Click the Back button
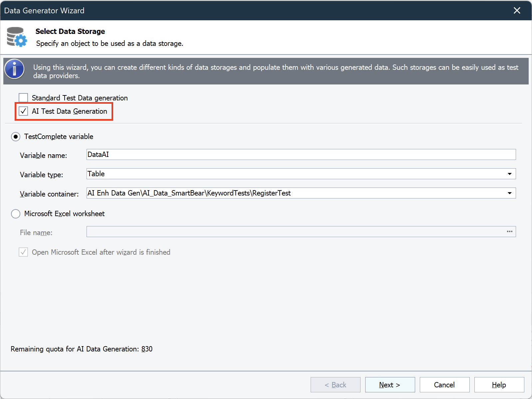 (335, 385)
